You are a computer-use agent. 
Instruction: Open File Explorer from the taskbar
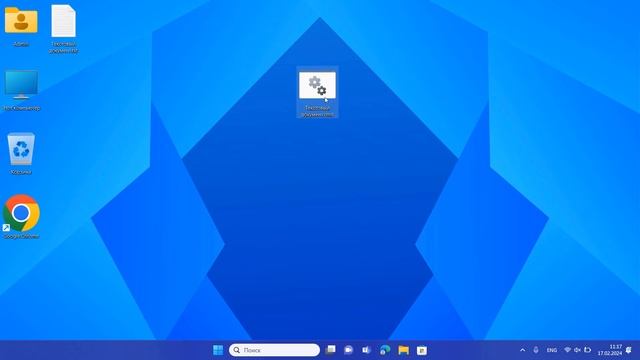(x=404, y=350)
